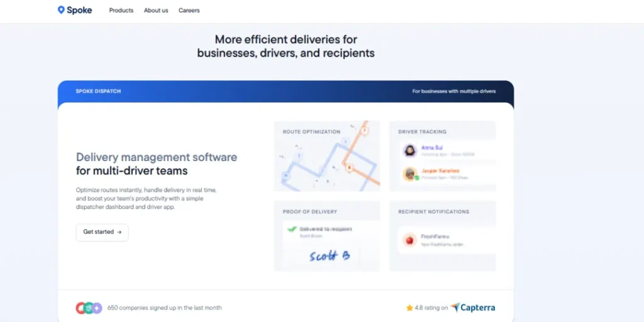This screenshot has width=644, height=322.
Task: Open the Route Optimization map card
Action: [327, 156]
